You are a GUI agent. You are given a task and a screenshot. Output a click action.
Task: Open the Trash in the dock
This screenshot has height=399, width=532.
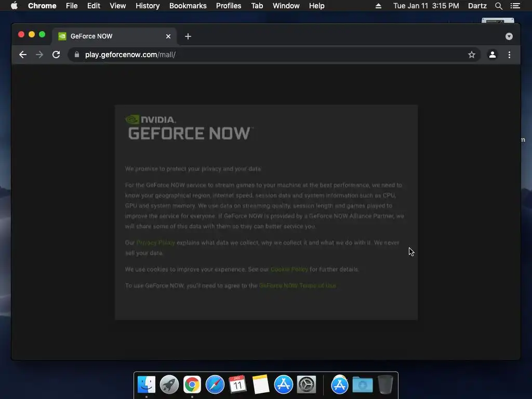385,385
